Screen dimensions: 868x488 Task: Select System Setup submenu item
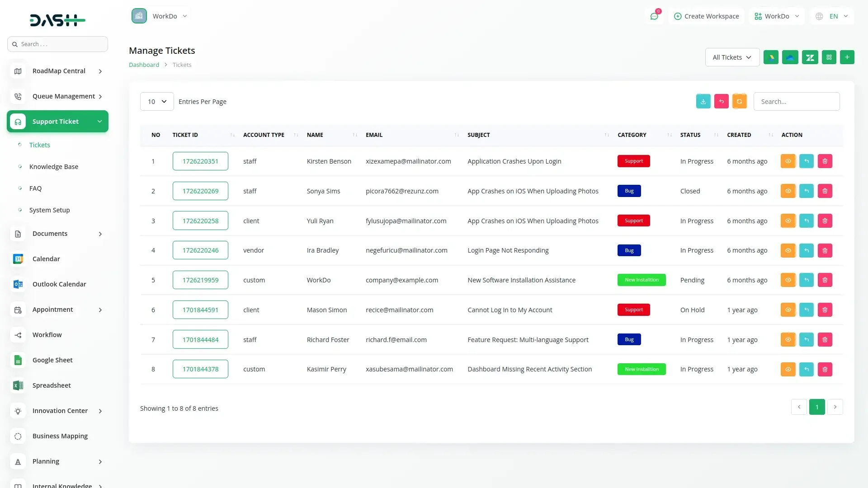point(49,210)
